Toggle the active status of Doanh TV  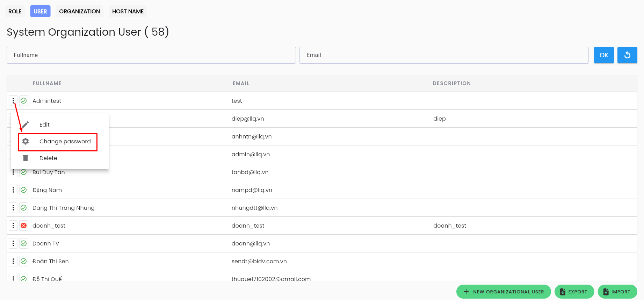point(24,243)
